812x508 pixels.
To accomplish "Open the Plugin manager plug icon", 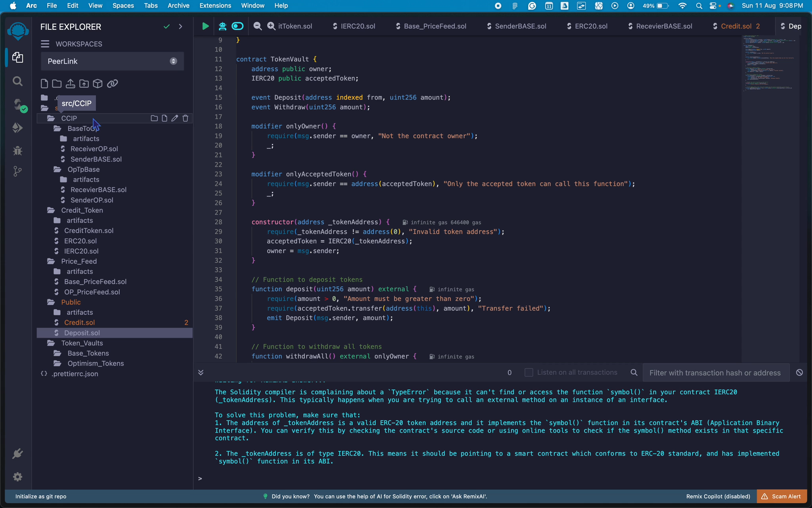I will [x=17, y=454].
